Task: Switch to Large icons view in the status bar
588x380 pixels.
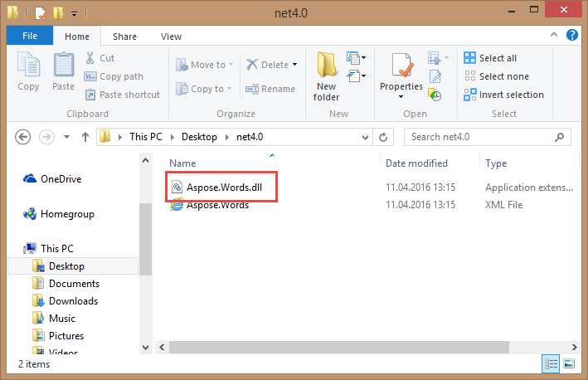Action: pyautogui.click(x=569, y=364)
